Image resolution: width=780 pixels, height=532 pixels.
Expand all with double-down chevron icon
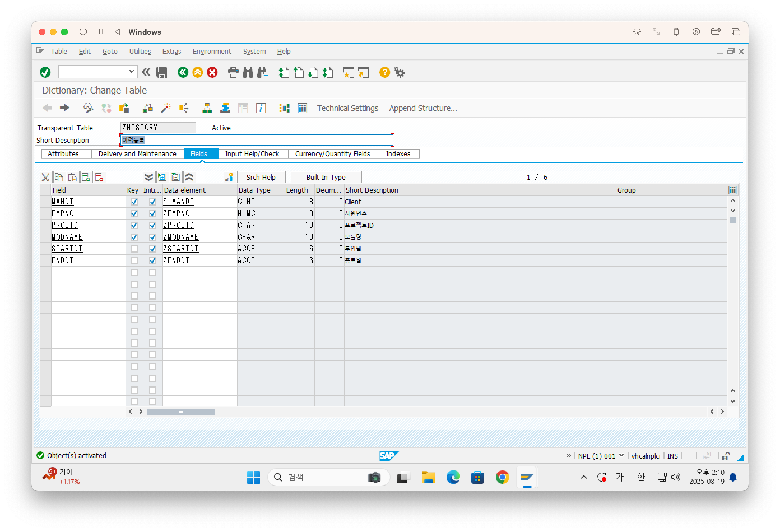coord(148,177)
